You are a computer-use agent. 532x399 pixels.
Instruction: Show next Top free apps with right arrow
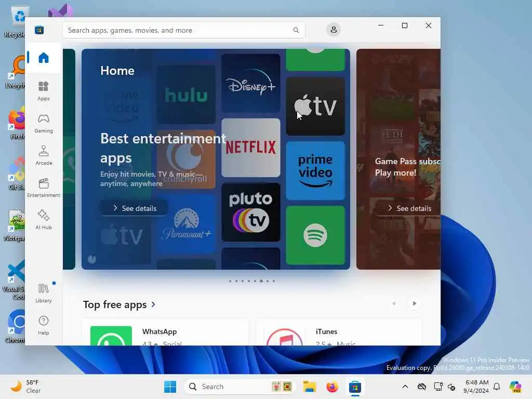tap(414, 303)
